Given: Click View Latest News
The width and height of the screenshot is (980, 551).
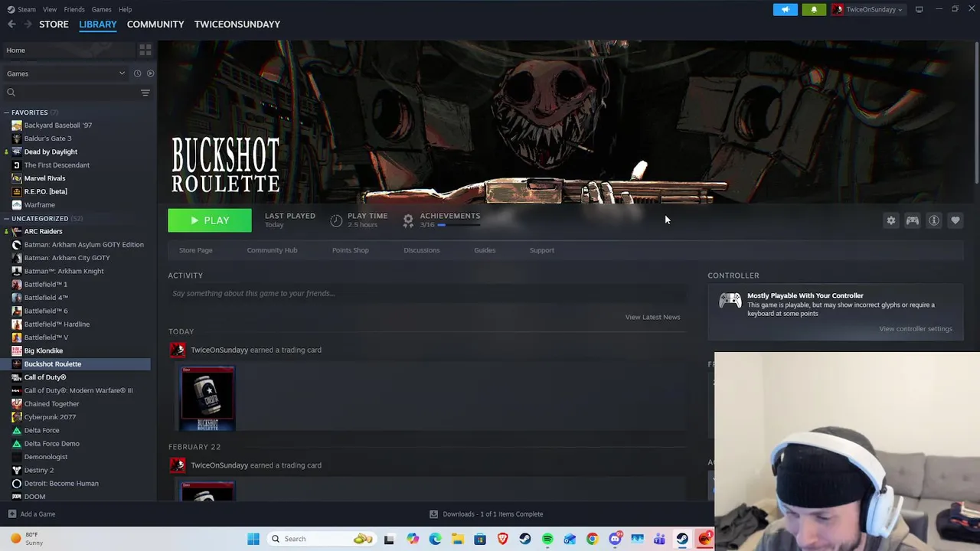Looking at the screenshot, I should click(652, 317).
